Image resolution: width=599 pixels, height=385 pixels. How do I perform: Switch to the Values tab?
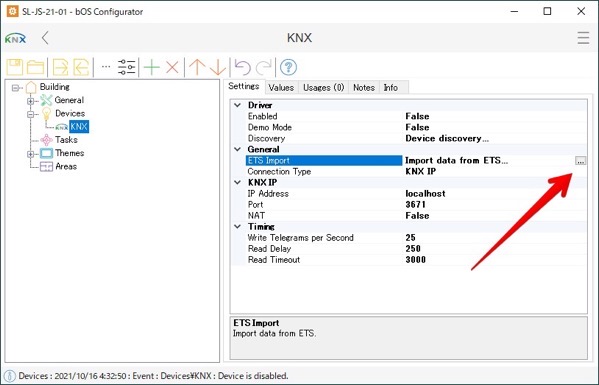point(281,87)
